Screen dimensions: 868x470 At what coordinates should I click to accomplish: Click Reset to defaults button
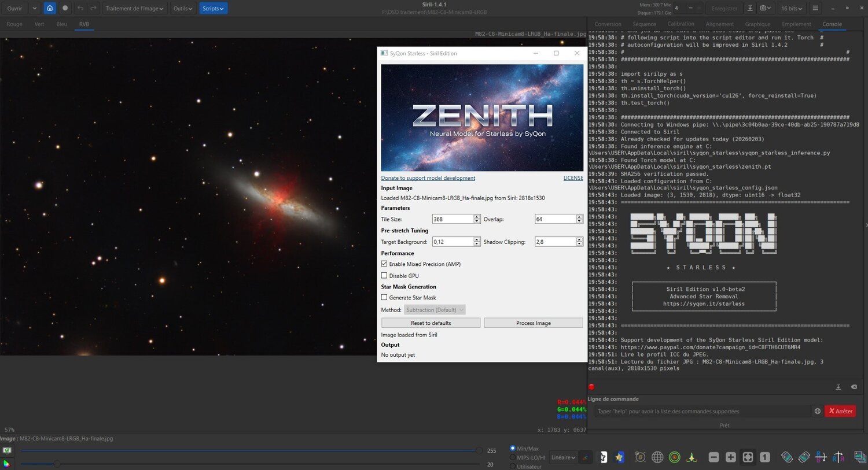click(x=431, y=323)
